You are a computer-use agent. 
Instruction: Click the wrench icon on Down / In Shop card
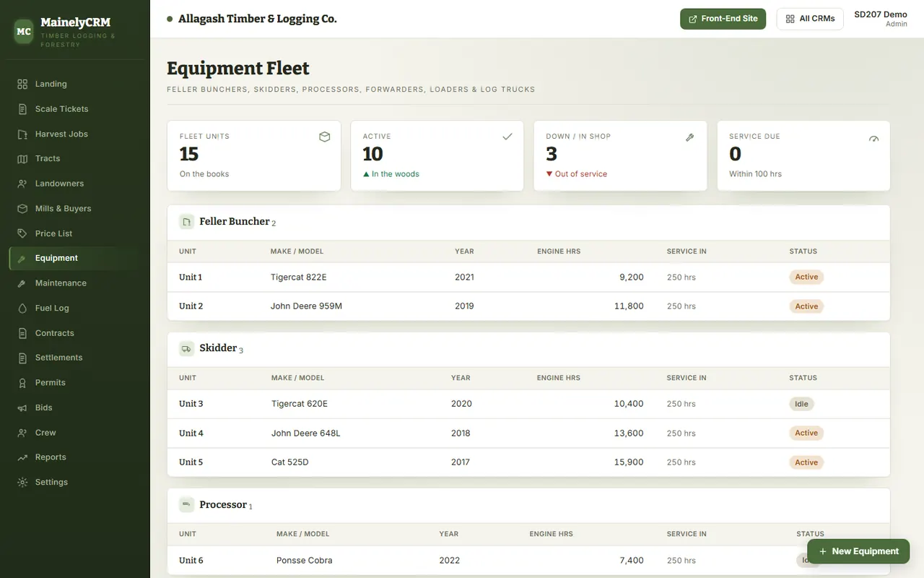tap(690, 137)
